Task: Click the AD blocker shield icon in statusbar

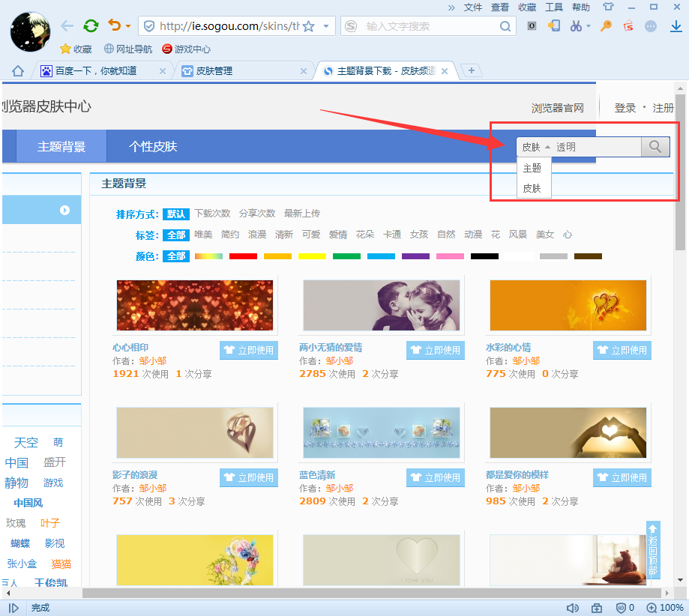Action: [x=621, y=608]
